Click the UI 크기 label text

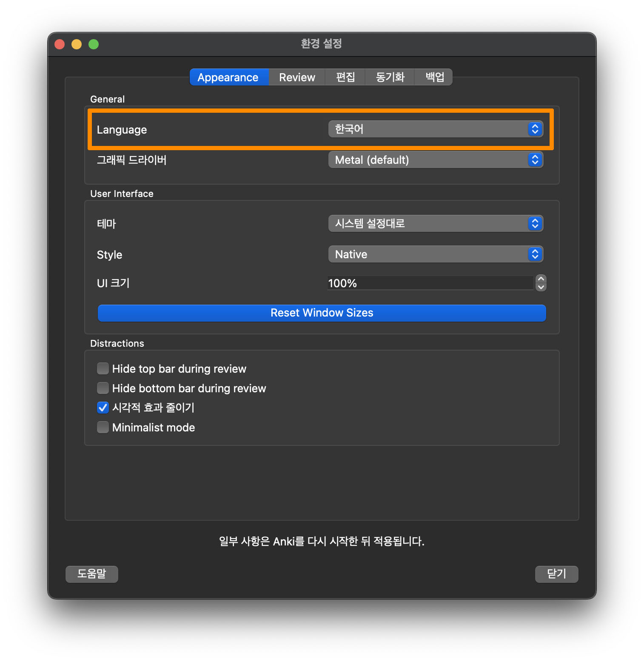click(x=113, y=283)
